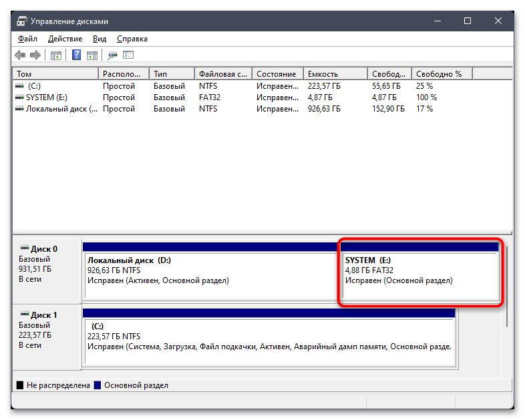Click the Disk Management title bar icon
Image resolution: width=525 pixels, height=420 pixels.
click(x=22, y=21)
